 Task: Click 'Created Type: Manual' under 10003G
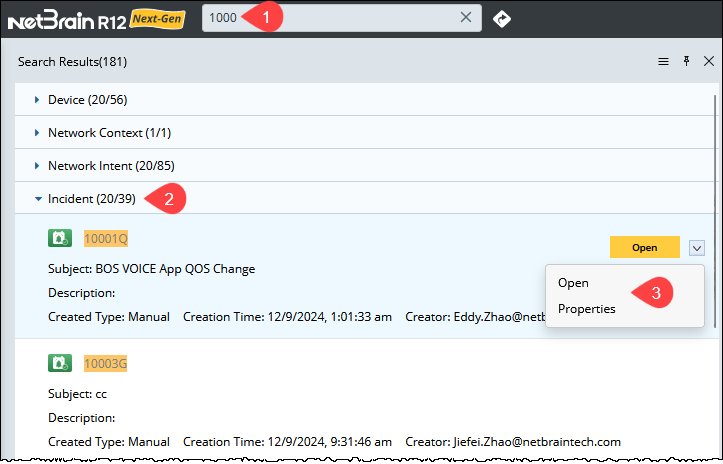(x=109, y=442)
